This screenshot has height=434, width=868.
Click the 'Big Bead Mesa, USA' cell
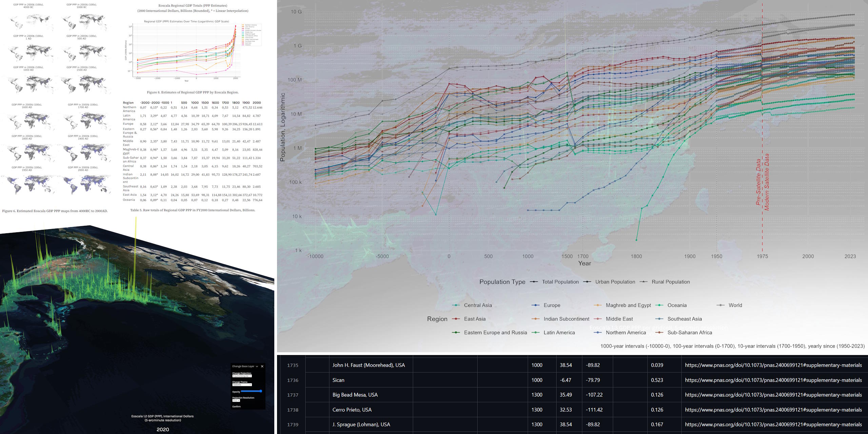[x=355, y=395]
